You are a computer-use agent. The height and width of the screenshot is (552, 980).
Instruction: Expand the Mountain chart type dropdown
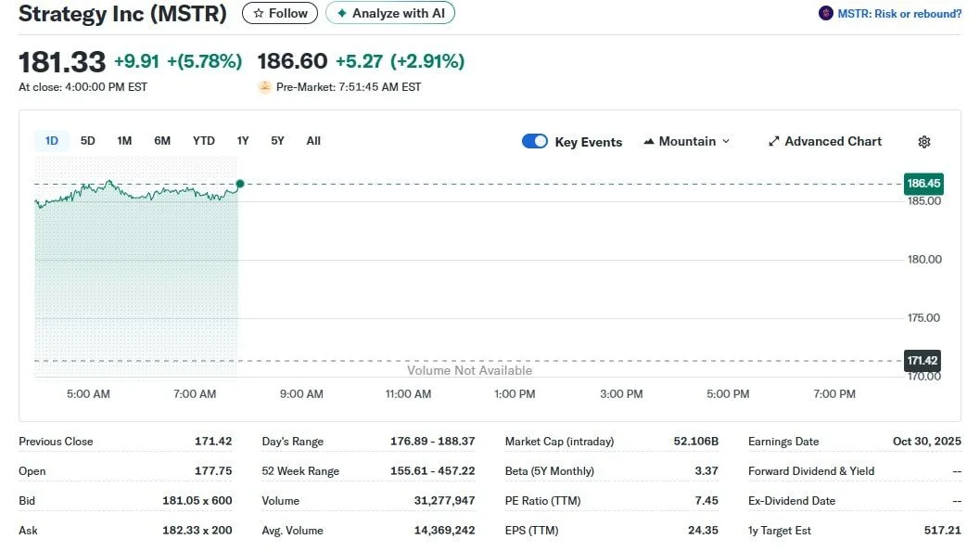point(686,141)
